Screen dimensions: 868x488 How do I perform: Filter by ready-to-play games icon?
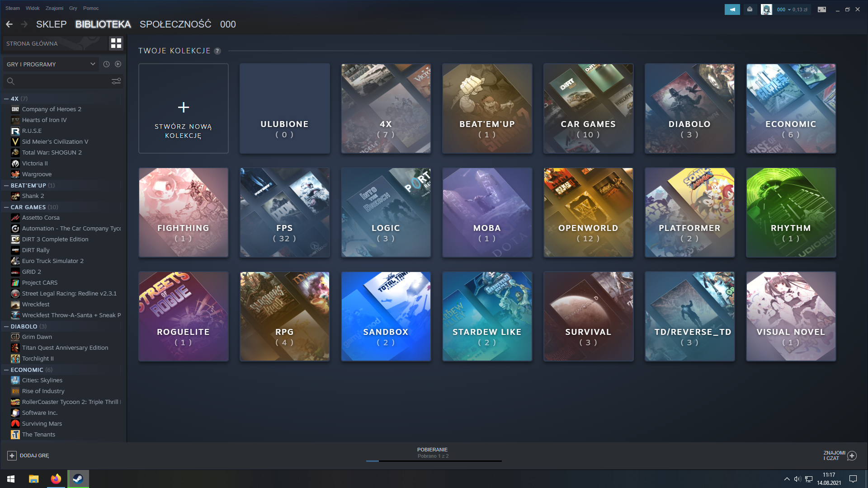point(118,64)
